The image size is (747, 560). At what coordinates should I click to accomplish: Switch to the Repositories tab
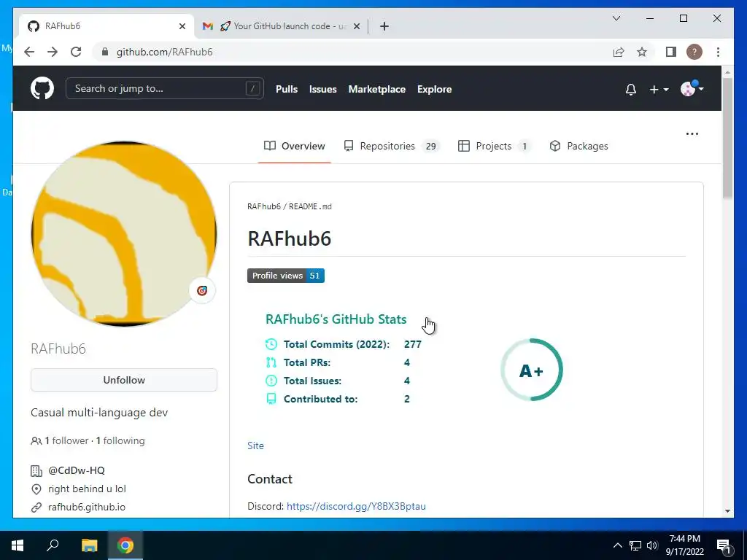[391, 146]
